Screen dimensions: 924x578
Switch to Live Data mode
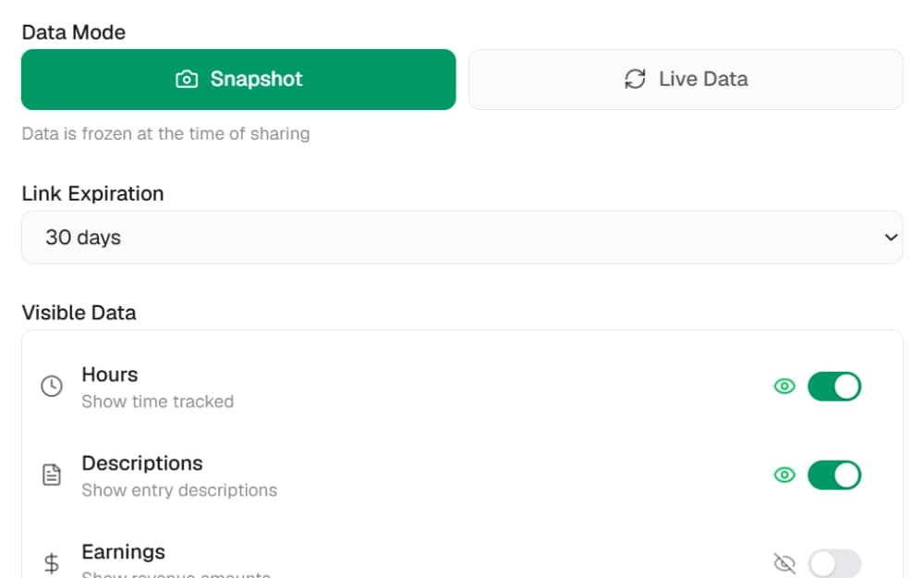[686, 79]
